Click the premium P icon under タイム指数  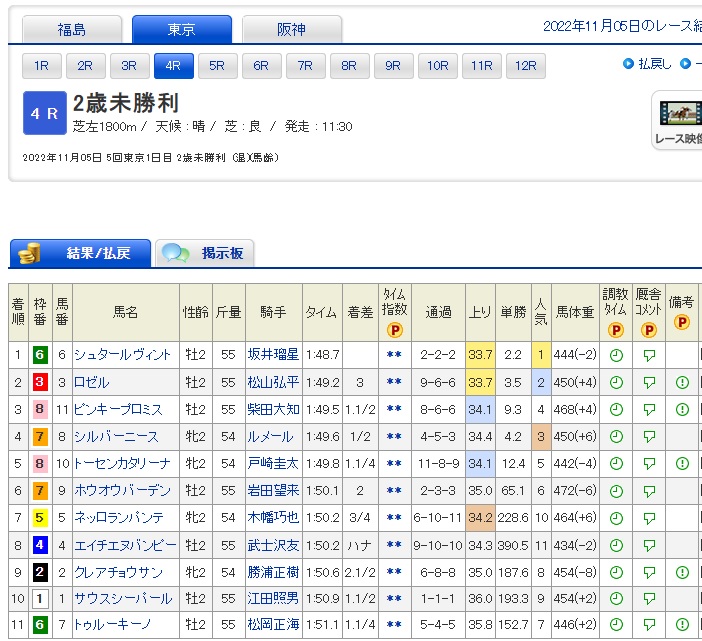395,330
